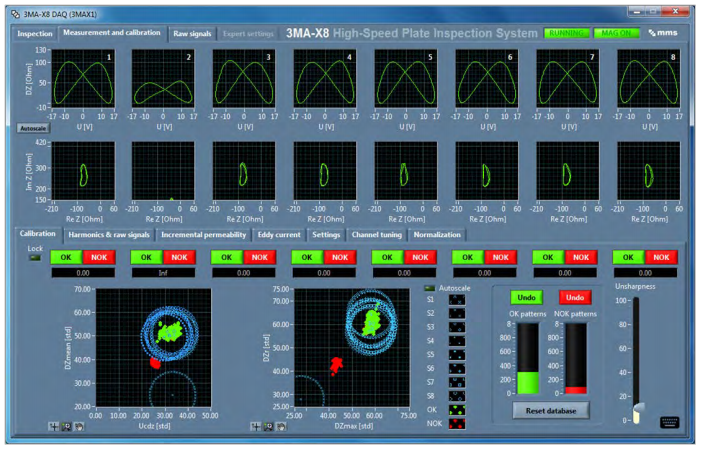The height and width of the screenshot is (450, 701).
Task: Select cursor tool under the DZmax scatter plot
Action: (x=256, y=427)
